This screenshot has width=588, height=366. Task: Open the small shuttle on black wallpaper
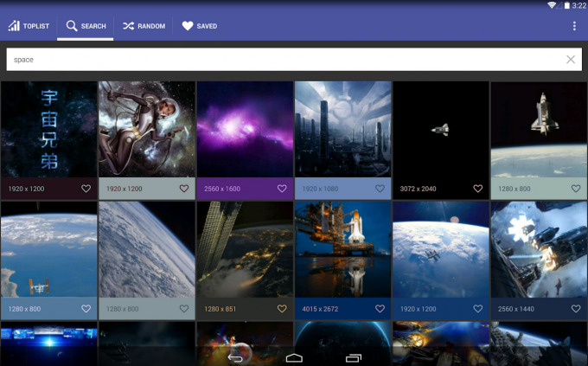click(x=441, y=129)
